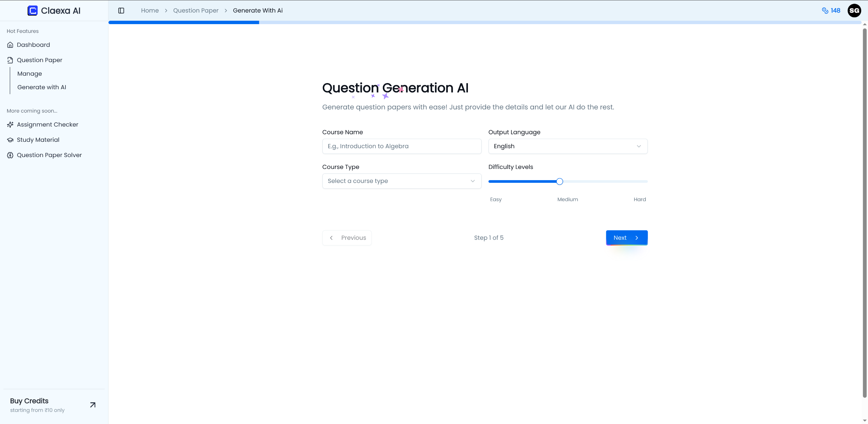The height and width of the screenshot is (424, 868).
Task: Click the Question Paper breadcrumb link
Action: (196, 11)
